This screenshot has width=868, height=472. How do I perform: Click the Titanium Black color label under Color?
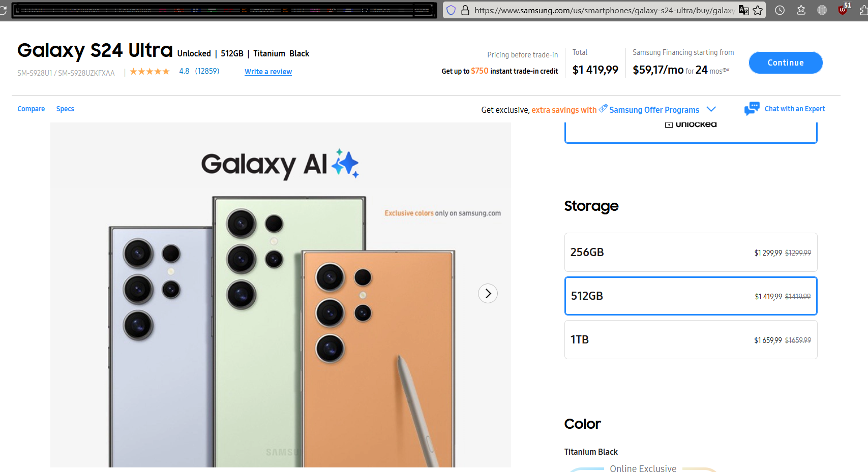coord(591,452)
